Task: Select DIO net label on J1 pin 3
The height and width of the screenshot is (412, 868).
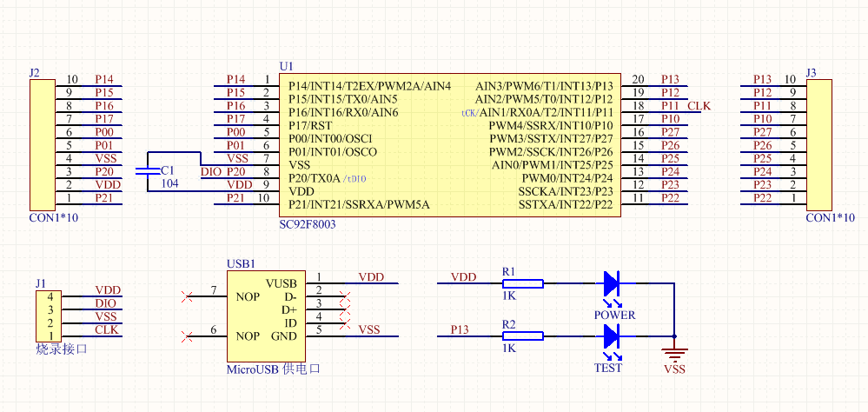Action: (x=106, y=303)
